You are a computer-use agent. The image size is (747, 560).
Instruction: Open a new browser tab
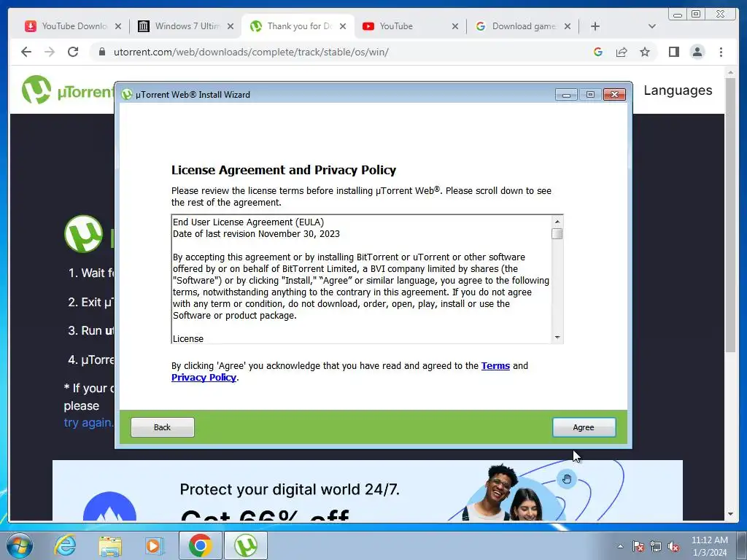[x=595, y=26]
